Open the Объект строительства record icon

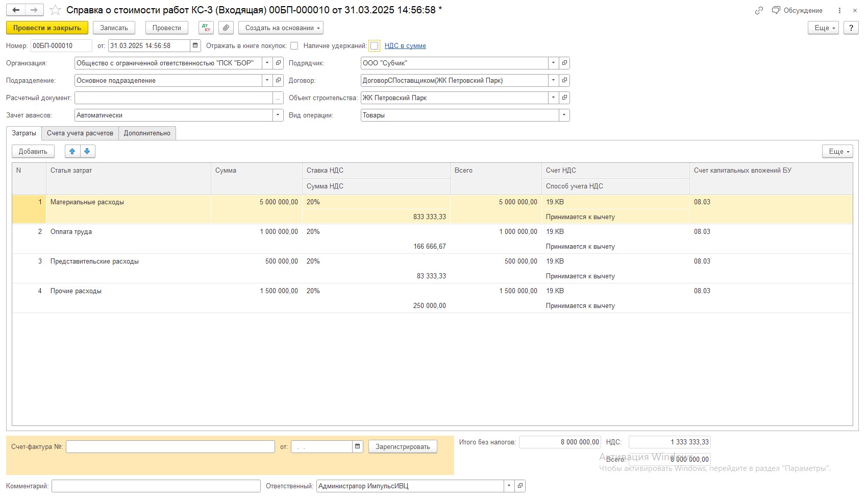(x=564, y=98)
